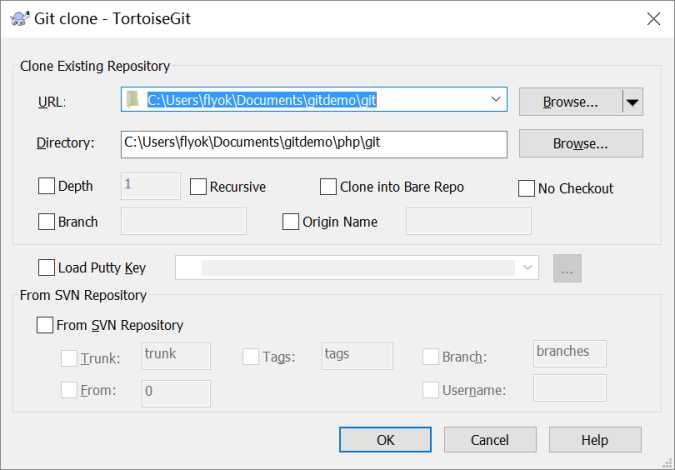Check the From SVN Repository checkbox
675x470 pixels.
45,325
